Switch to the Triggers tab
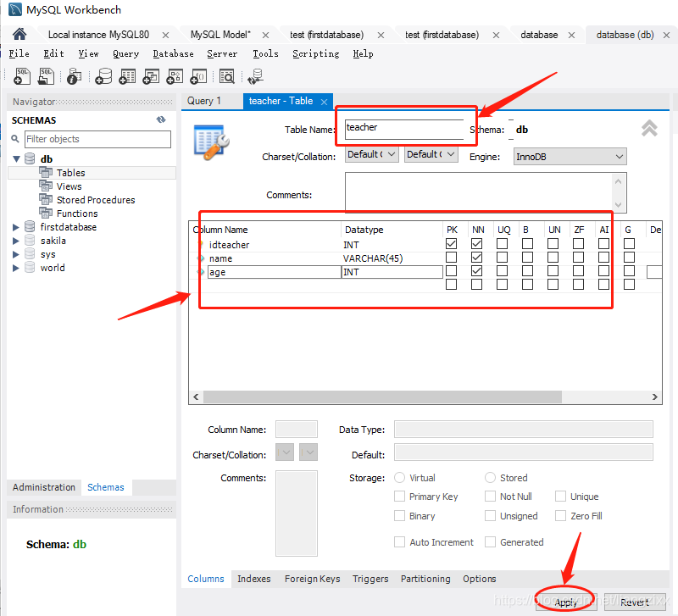 [x=370, y=579]
